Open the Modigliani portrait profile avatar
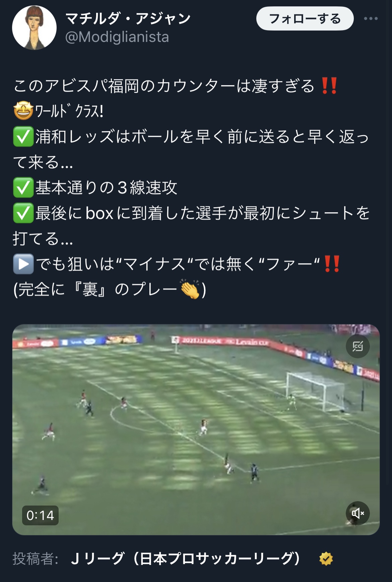Viewport: 392px width, 582px height. pos(34,27)
